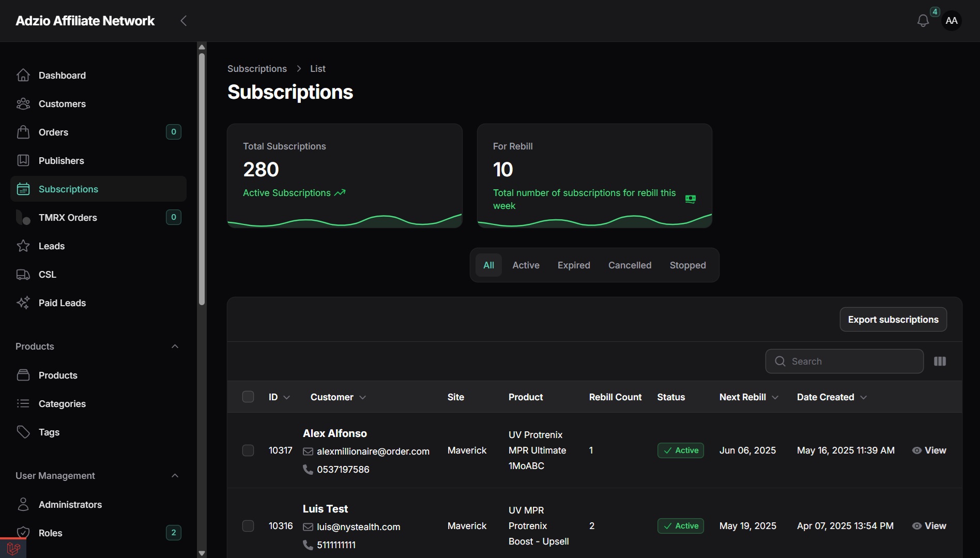Select all rows header checkbox
This screenshot has width=980, height=558.
click(x=248, y=397)
